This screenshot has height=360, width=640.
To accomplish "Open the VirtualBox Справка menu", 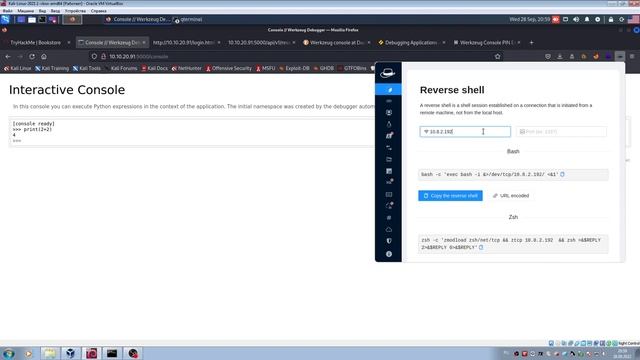I will tap(98, 11).
